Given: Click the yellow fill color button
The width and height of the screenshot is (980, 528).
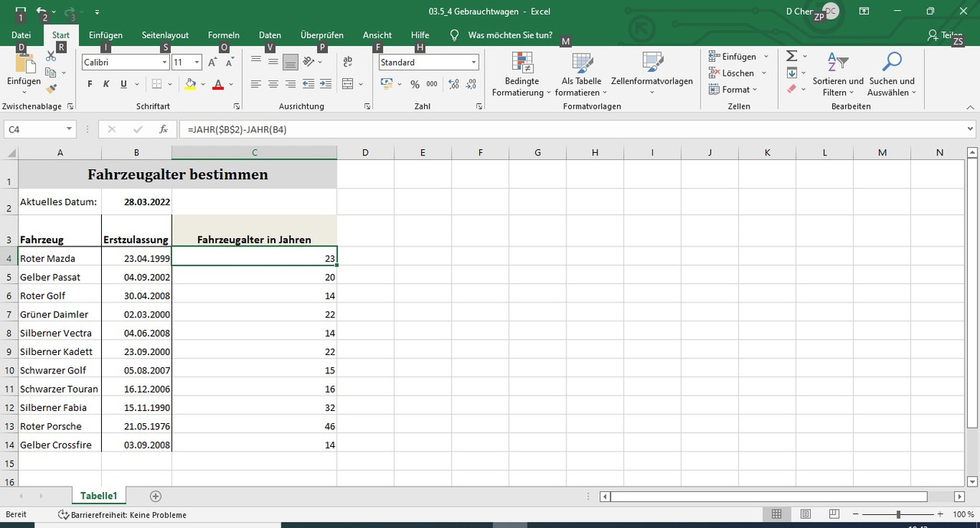Looking at the screenshot, I should [x=191, y=84].
